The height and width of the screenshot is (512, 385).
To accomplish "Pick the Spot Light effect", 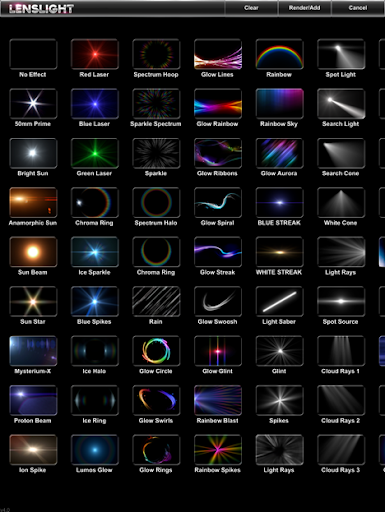I will coord(341,54).
